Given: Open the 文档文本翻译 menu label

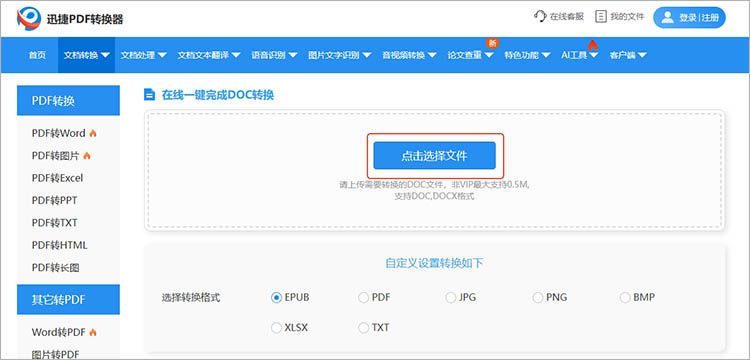Looking at the screenshot, I should pyautogui.click(x=204, y=55).
